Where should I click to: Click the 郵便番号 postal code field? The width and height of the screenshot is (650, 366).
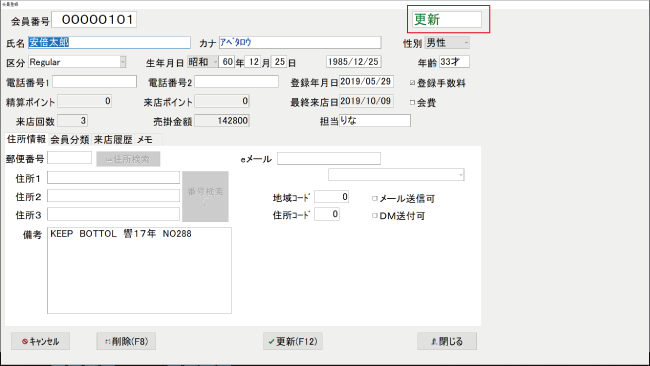click(x=70, y=158)
